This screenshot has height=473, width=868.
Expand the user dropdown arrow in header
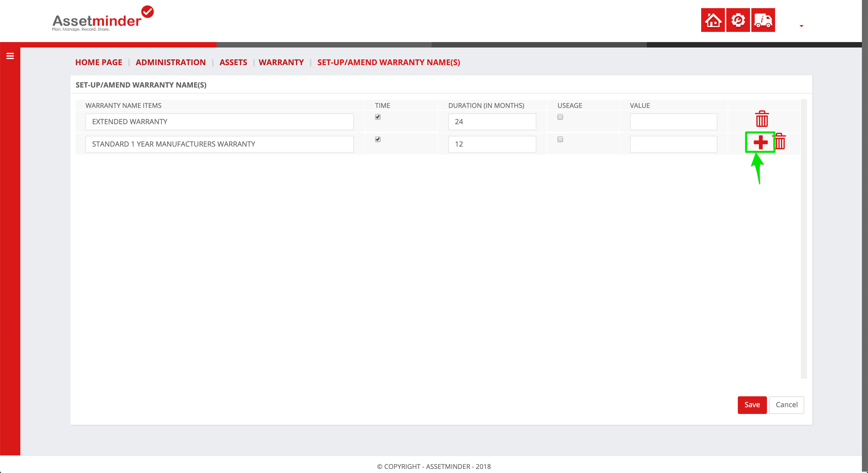pos(802,26)
